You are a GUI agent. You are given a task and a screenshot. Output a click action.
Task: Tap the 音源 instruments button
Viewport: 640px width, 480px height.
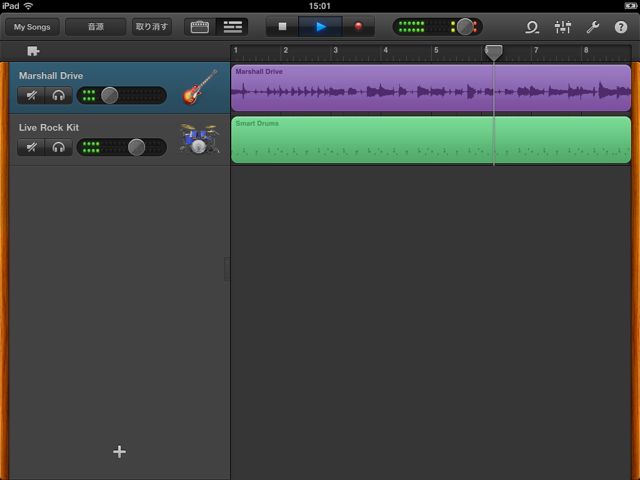tap(96, 27)
